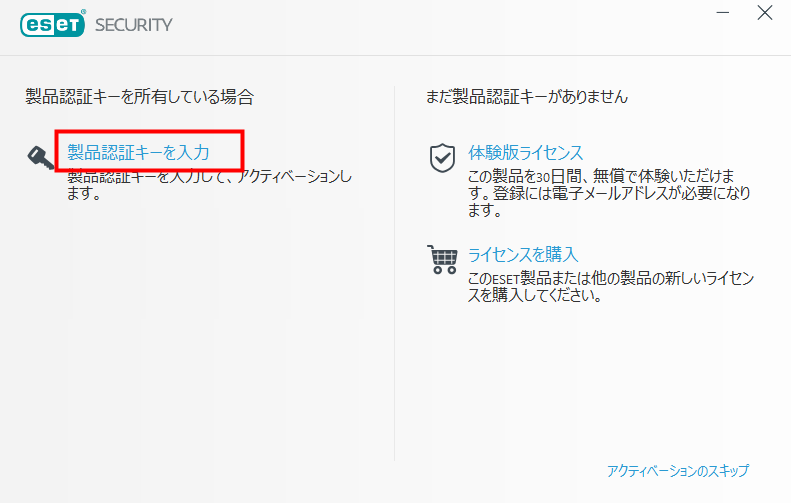Click the description under the product key link
The width and height of the screenshot is (791, 503).
click(x=209, y=185)
